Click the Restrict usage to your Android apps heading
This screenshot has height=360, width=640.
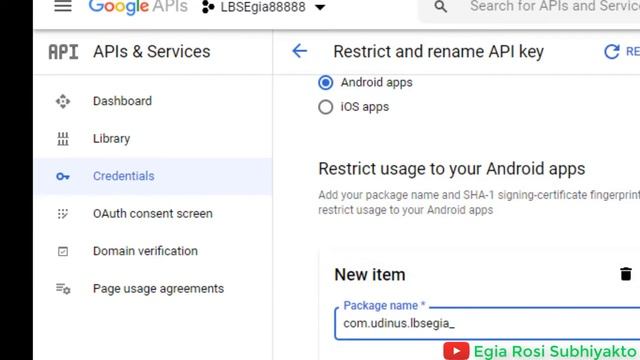click(451, 169)
